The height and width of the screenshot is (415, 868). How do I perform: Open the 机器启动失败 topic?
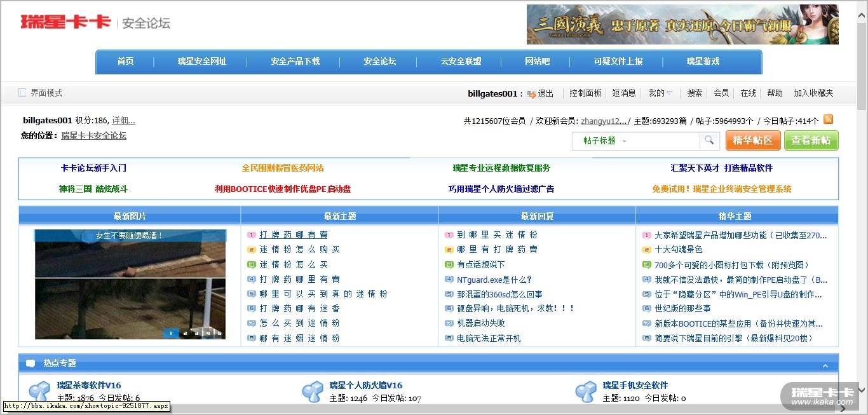coord(481,323)
